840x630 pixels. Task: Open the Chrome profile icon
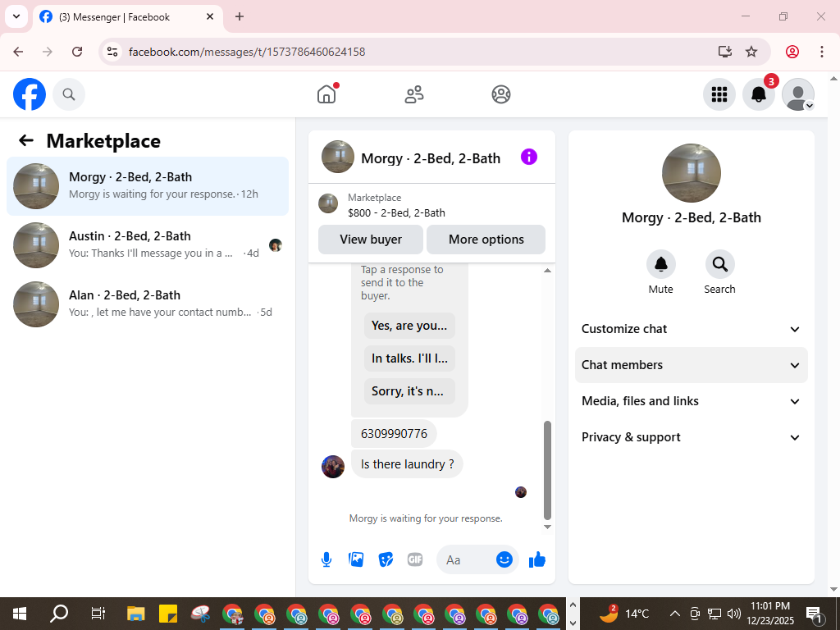pos(792,52)
